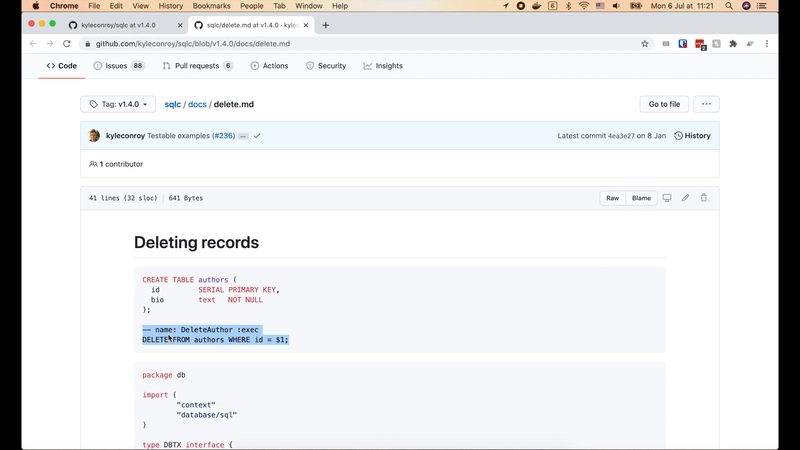Click the Raw button
The width and height of the screenshot is (800, 450).
(612, 198)
